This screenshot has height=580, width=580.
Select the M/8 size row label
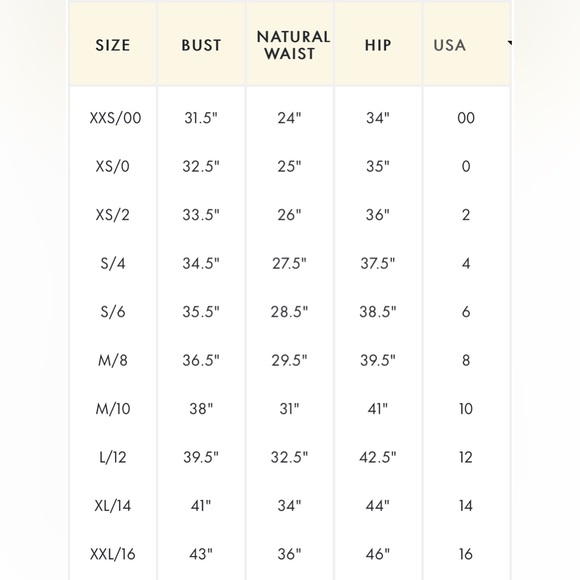click(113, 360)
